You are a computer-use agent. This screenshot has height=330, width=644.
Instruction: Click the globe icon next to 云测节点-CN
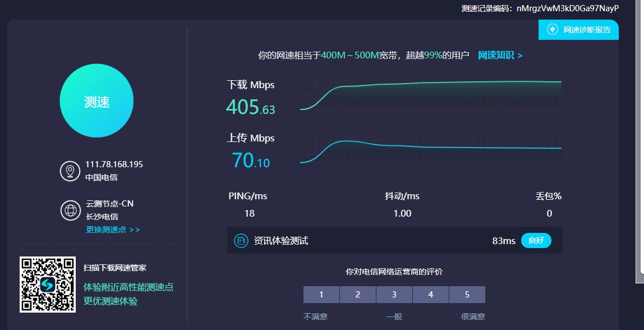[x=70, y=210]
